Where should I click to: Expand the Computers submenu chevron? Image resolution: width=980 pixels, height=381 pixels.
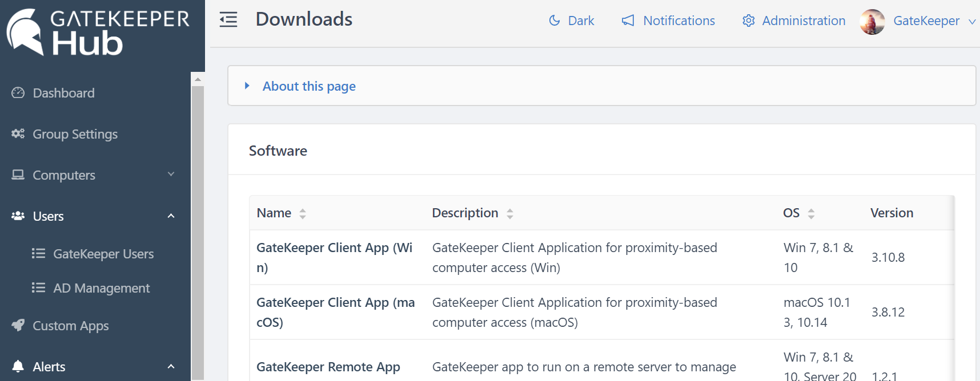pos(171,175)
